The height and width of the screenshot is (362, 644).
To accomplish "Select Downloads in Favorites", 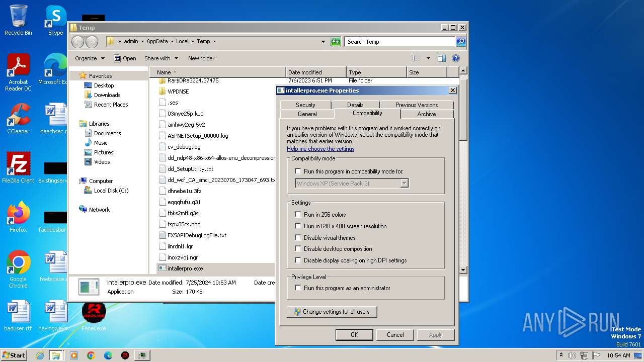I will [107, 95].
